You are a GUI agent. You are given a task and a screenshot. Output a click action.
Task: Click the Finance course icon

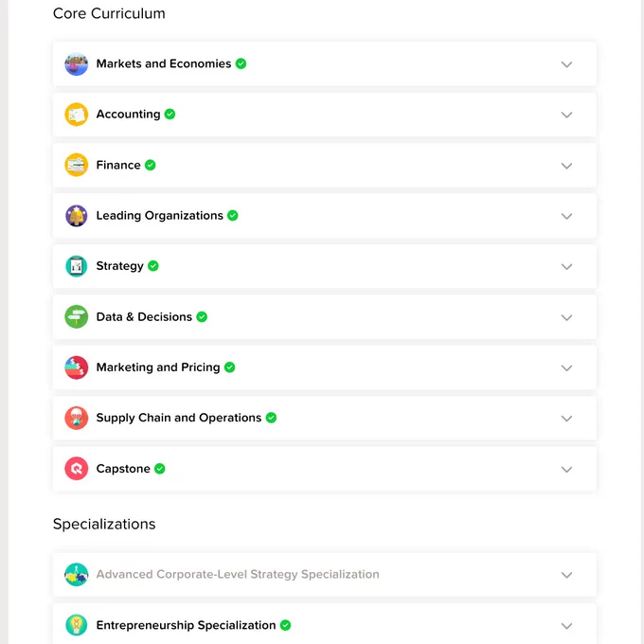(77, 165)
